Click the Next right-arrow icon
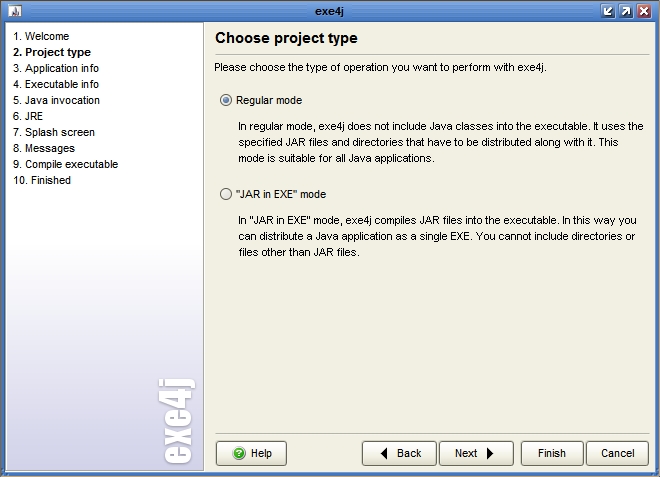The width and height of the screenshot is (660, 477). coord(490,453)
